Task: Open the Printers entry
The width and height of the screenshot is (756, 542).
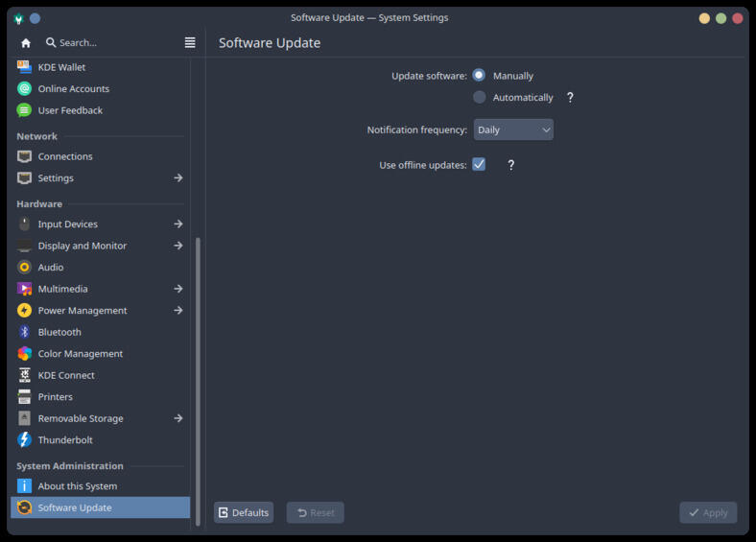Action: click(x=101, y=397)
